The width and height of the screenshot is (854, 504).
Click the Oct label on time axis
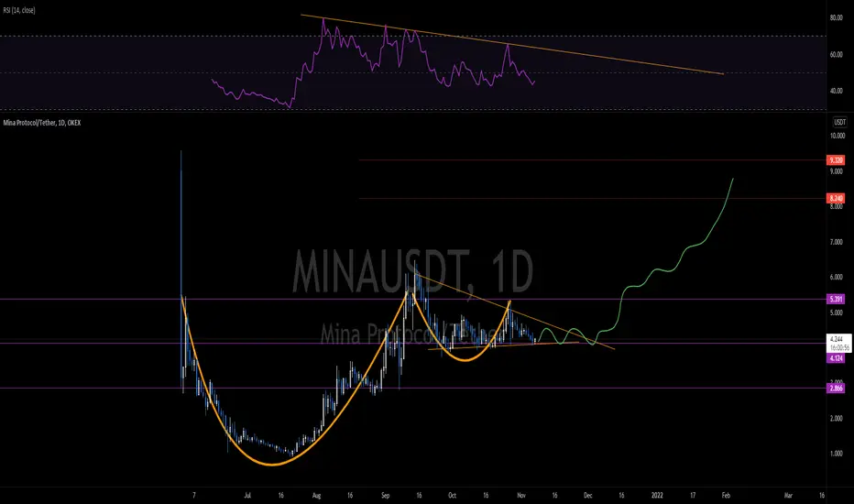pos(452,495)
